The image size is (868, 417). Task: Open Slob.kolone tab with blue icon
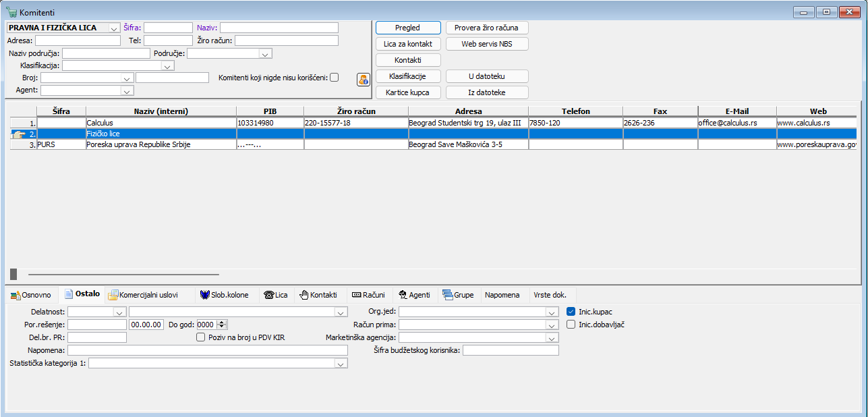click(x=225, y=295)
